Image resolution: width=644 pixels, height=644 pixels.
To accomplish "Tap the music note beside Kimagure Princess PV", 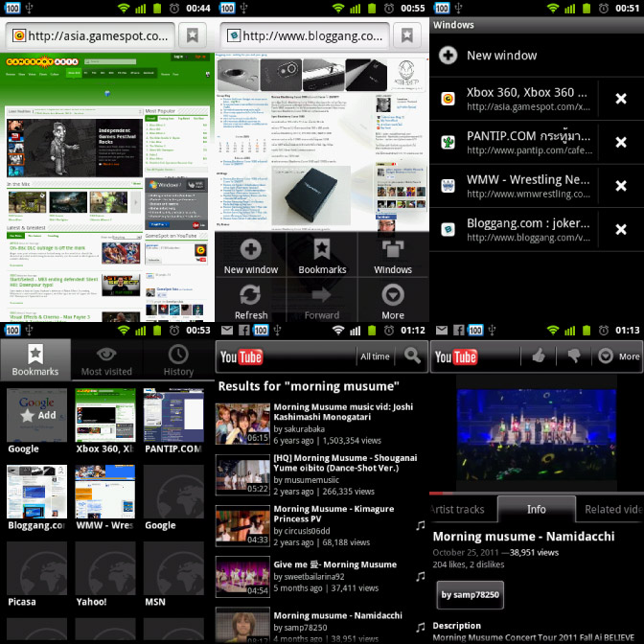I will point(420,525).
